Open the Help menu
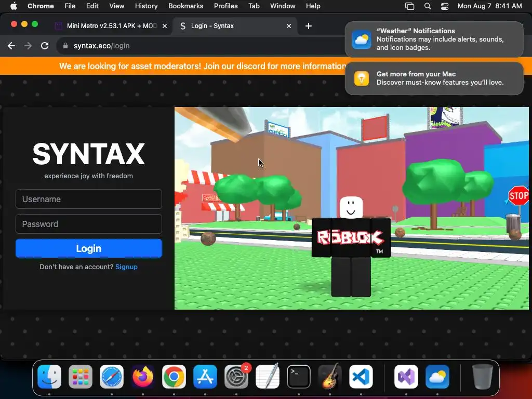This screenshot has width=532, height=399. point(313,6)
